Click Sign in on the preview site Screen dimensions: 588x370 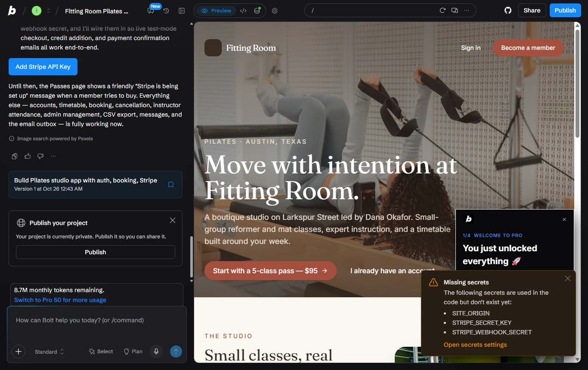(x=471, y=48)
